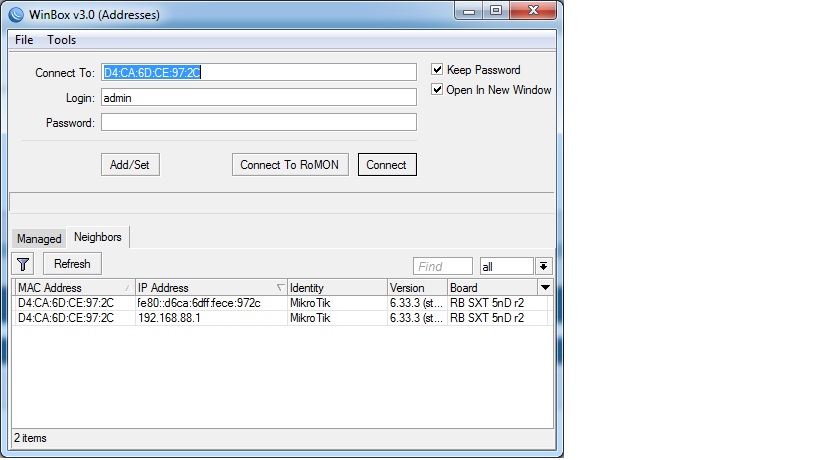Sort by Board column header
819x460 pixels.
pyautogui.click(x=492, y=288)
